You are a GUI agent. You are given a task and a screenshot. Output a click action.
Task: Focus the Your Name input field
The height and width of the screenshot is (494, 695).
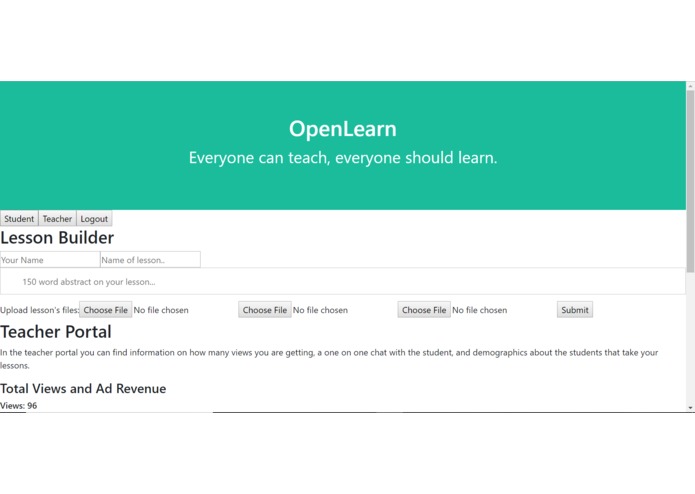(x=50, y=260)
